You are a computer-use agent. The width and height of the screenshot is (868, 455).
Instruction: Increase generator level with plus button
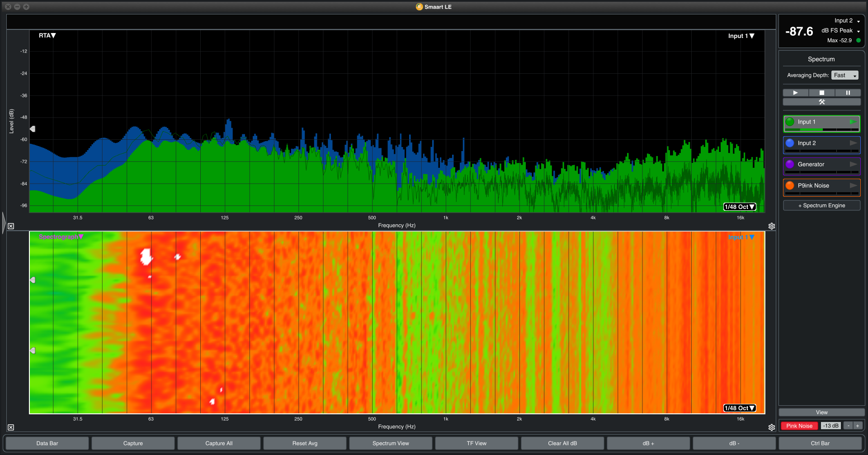tap(858, 426)
